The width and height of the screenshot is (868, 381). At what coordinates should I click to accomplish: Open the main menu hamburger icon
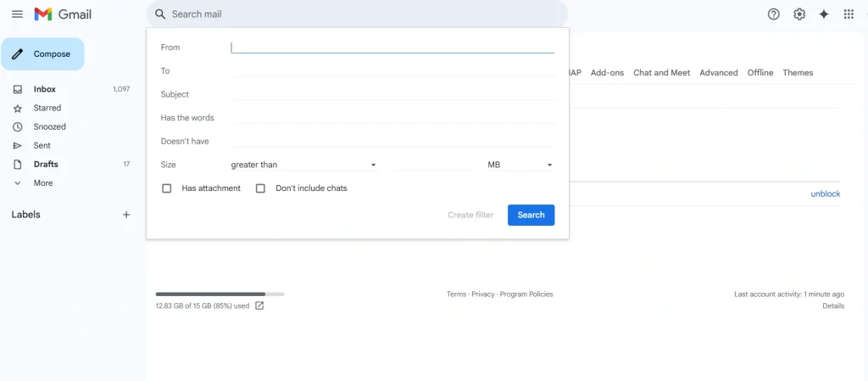[x=17, y=14]
